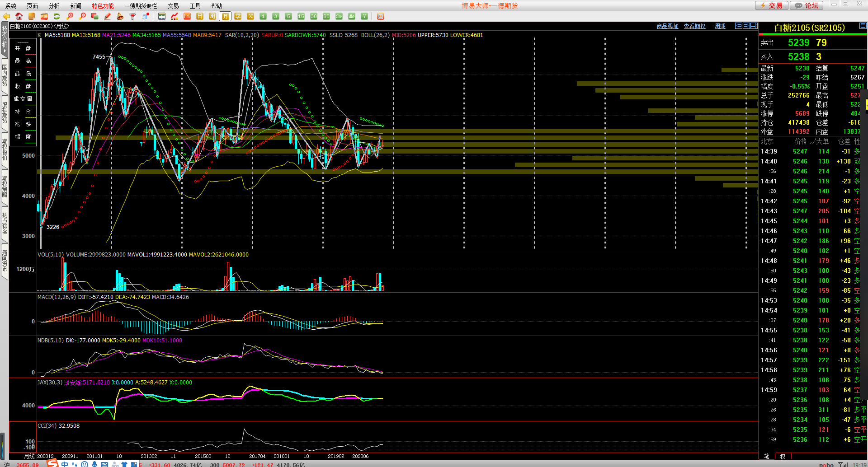Open the 帮助 menu
868x467 pixels.
217,6
